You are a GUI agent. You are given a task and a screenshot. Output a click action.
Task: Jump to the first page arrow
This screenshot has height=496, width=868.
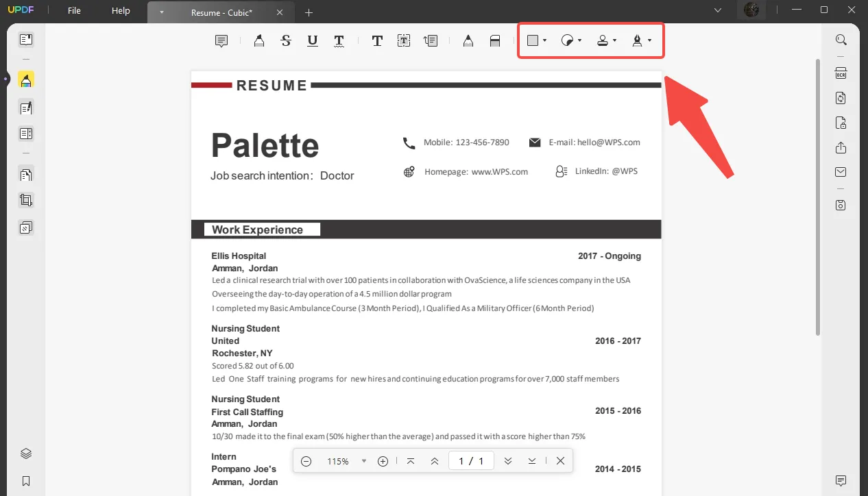click(411, 461)
